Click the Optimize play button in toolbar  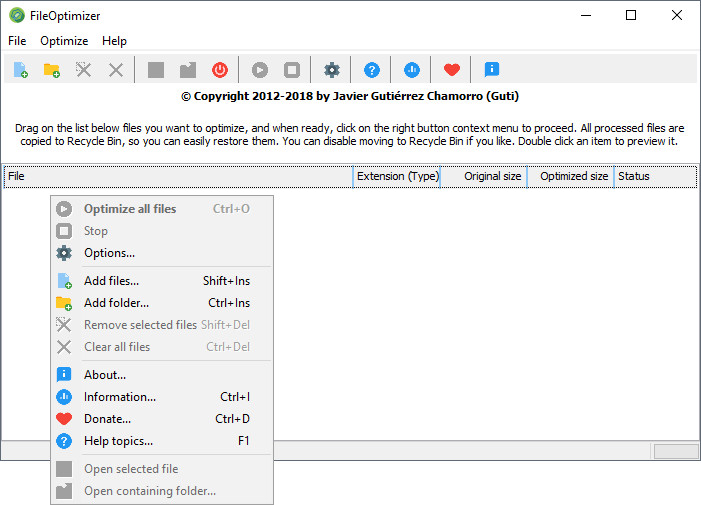pyautogui.click(x=260, y=70)
